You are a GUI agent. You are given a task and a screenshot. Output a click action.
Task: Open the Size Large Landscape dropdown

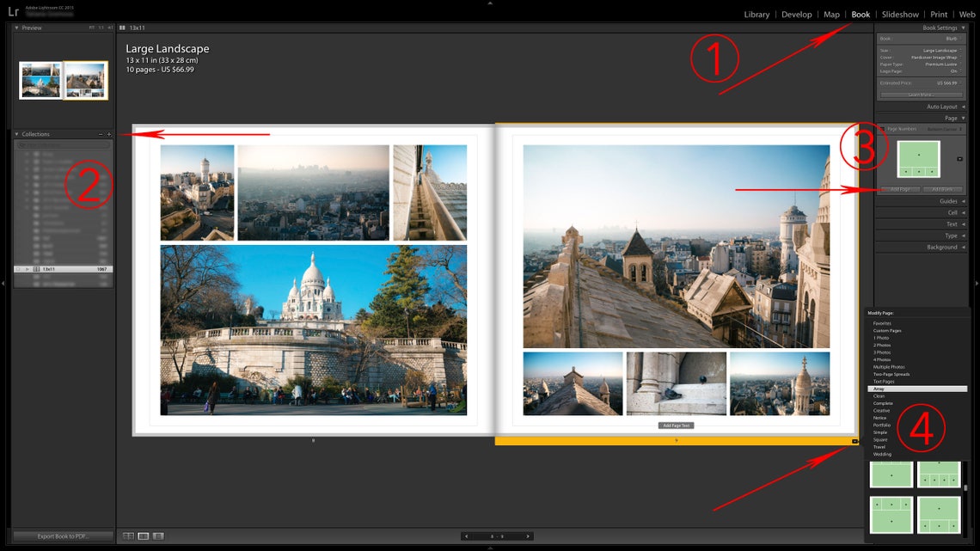[942, 50]
